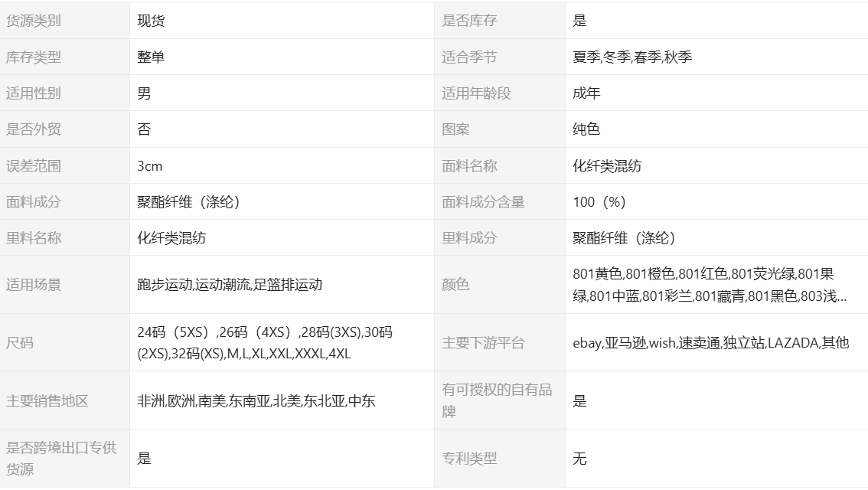Image resolution: width=868 pixels, height=490 pixels.
Task: Click the 库存类型 value 整单
Action: (x=151, y=57)
